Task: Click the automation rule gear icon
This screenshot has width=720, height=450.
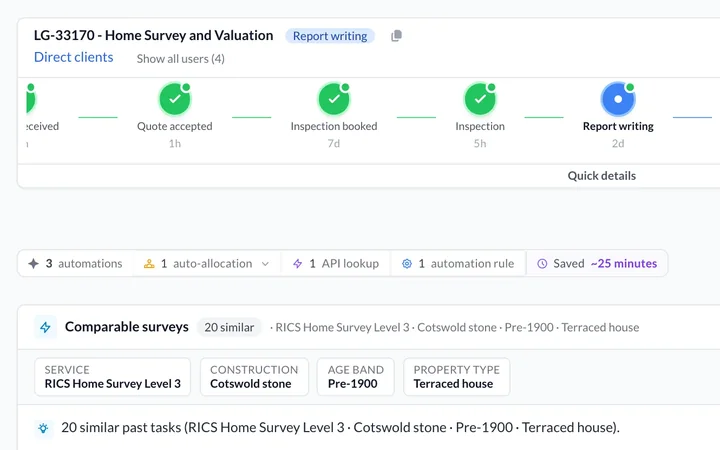Action: [407, 264]
